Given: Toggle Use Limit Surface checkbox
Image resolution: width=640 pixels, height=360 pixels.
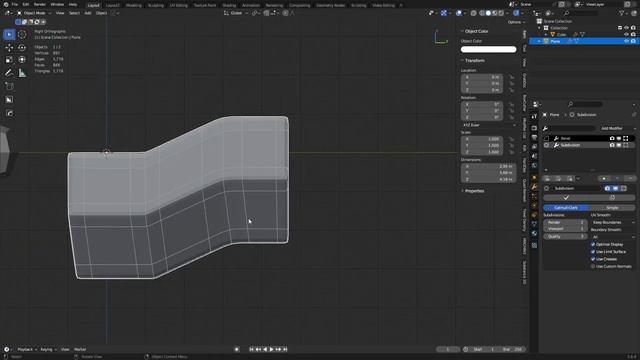Looking at the screenshot, I should [593, 252].
